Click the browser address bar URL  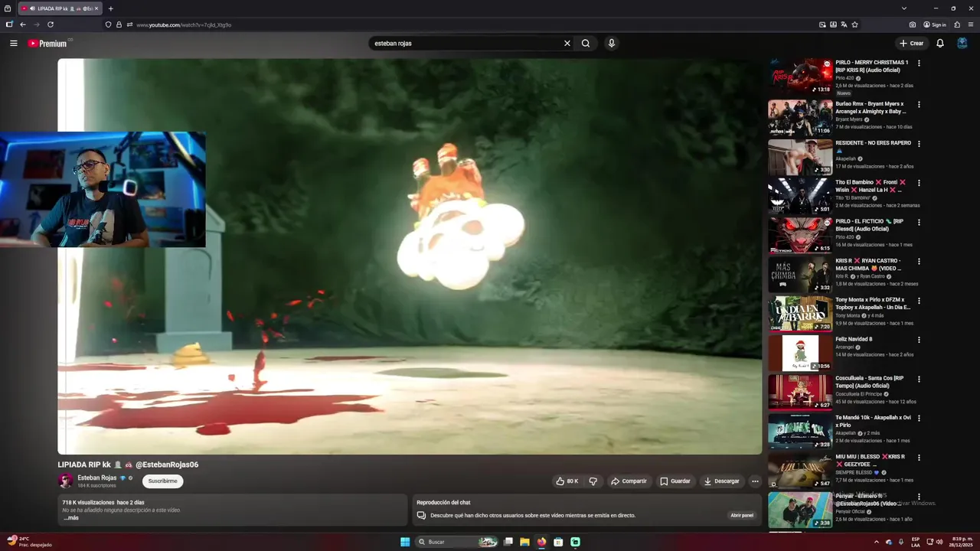click(184, 24)
